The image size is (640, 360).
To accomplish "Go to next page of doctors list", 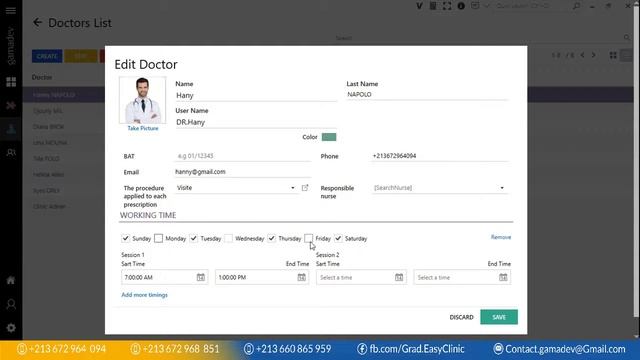I will click(x=594, y=55).
